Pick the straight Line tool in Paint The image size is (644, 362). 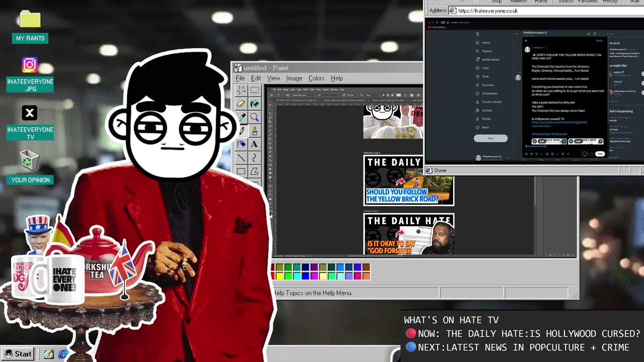tap(242, 158)
